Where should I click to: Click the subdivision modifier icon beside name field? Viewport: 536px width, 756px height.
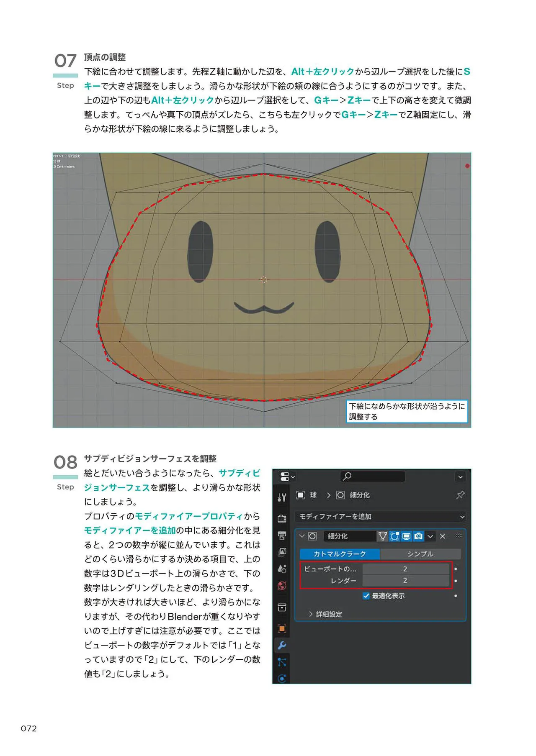pos(312,536)
